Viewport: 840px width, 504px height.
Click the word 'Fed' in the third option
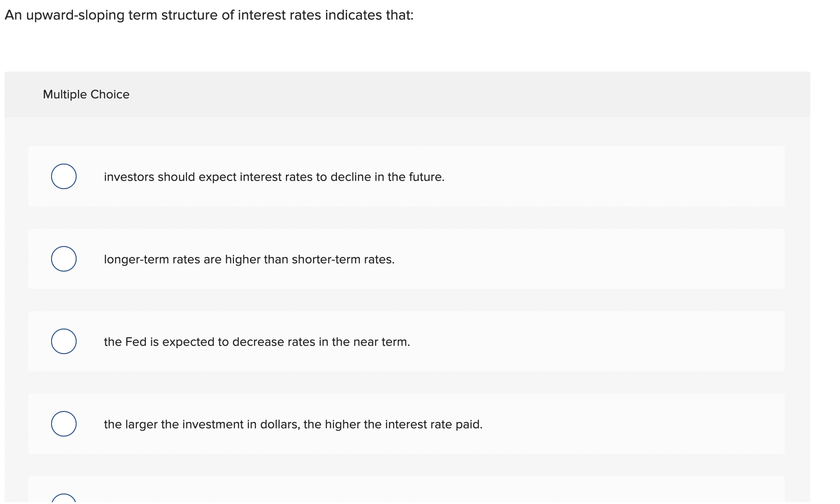coord(136,342)
